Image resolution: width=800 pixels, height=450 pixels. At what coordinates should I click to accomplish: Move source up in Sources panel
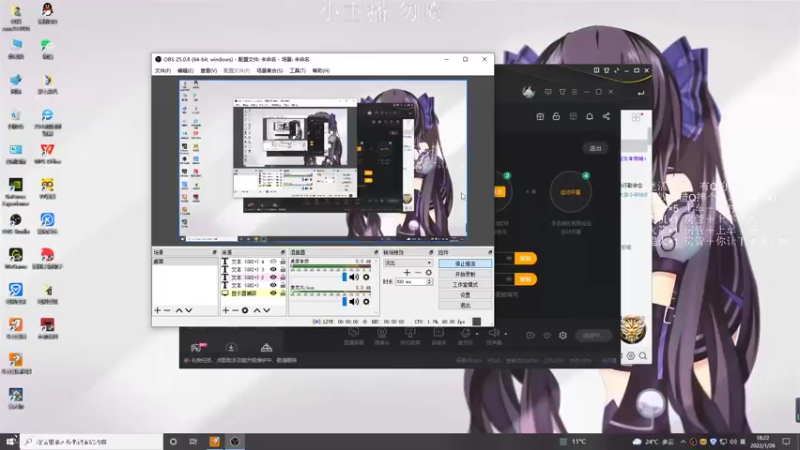pyautogui.click(x=257, y=310)
